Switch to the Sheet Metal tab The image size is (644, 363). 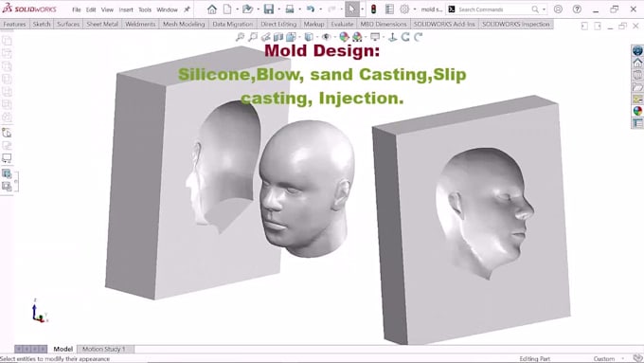pos(102,25)
